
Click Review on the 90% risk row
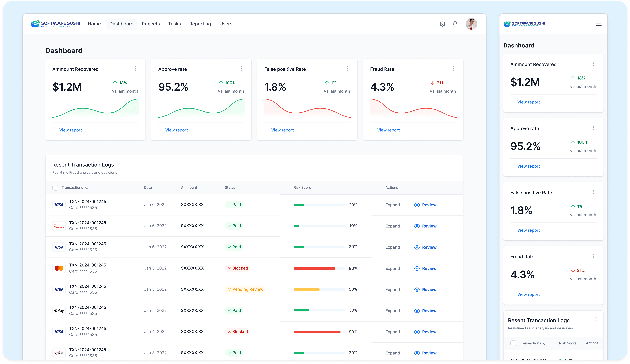tap(429, 332)
